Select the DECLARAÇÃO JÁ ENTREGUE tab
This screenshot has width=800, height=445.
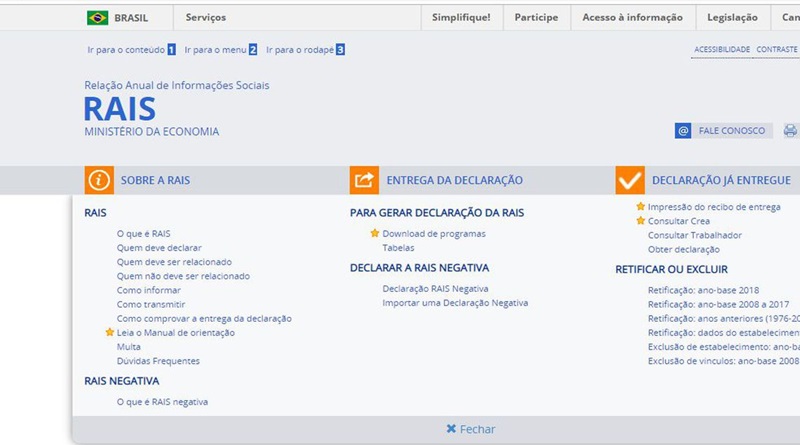click(x=721, y=180)
